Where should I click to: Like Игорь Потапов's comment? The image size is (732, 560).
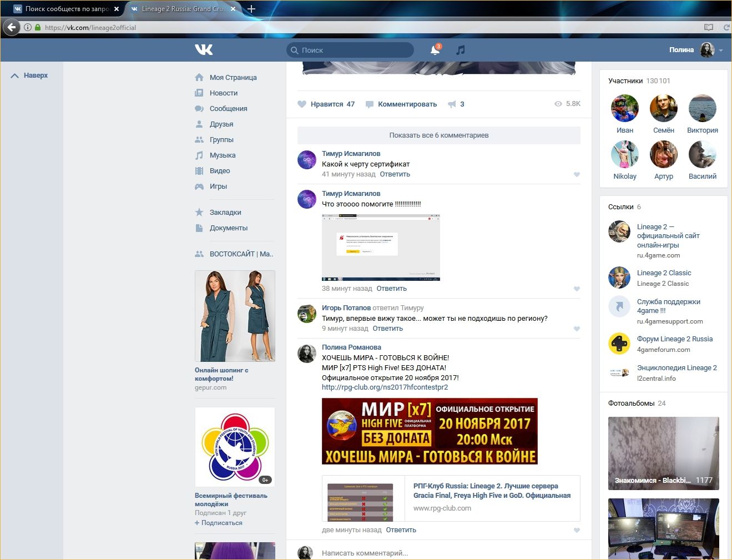click(577, 329)
